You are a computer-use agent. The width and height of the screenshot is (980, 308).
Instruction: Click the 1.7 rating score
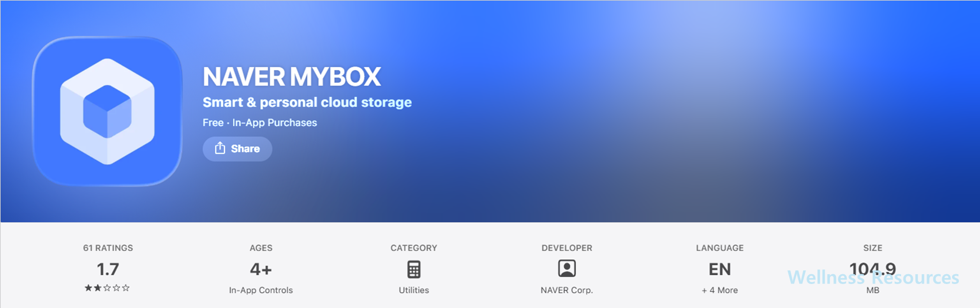point(108,269)
